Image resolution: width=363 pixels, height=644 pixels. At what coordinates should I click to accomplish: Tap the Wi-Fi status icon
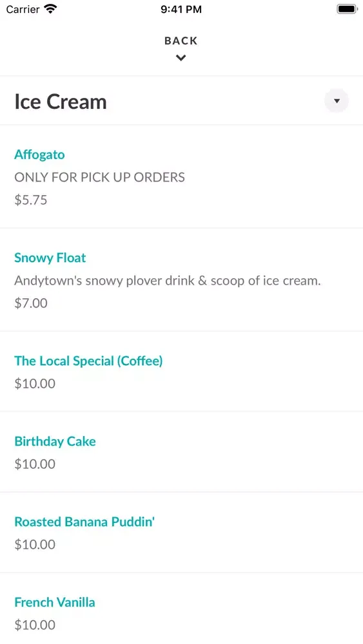pos(50,8)
